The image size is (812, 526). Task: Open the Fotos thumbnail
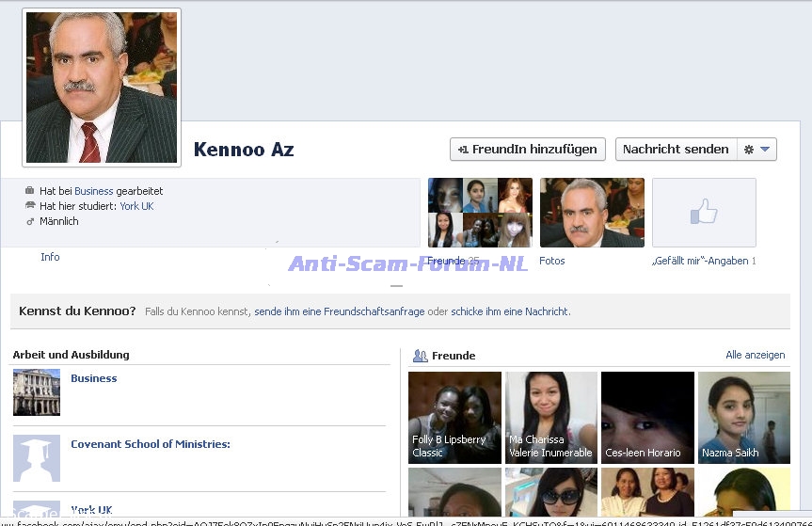point(592,213)
